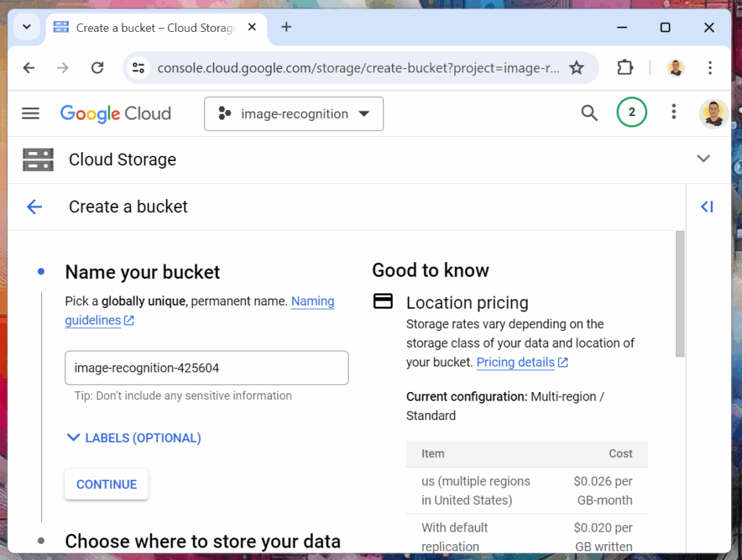Click the Google account avatar in console
742x560 pixels.
(x=712, y=113)
